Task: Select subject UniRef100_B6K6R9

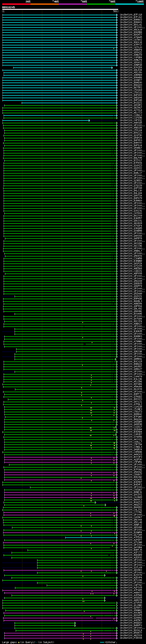Action: 131,555
